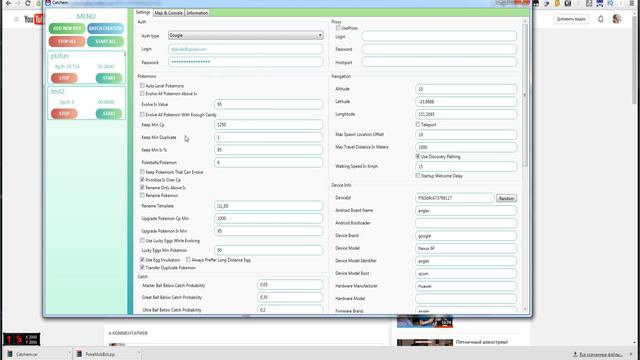Edit the Latitude field
640x360 pixels.
pyautogui.click(x=466, y=102)
